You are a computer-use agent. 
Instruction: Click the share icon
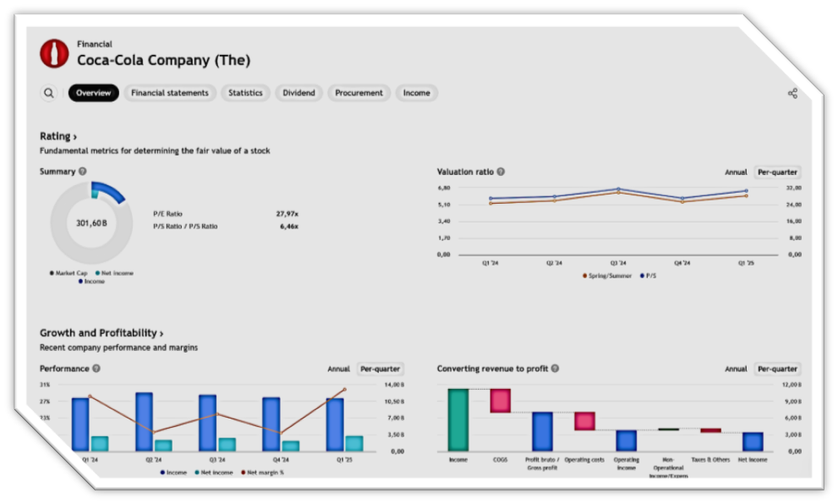click(x=792, y=94)
